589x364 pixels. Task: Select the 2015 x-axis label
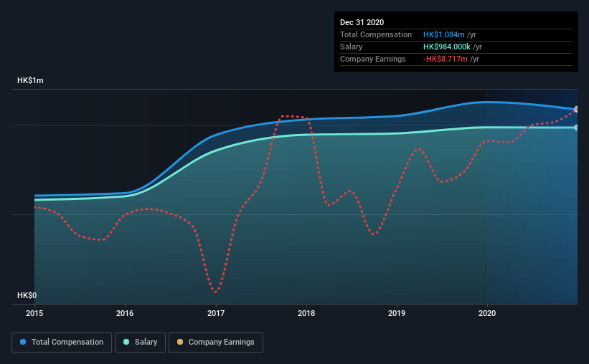tap(34, 313)
